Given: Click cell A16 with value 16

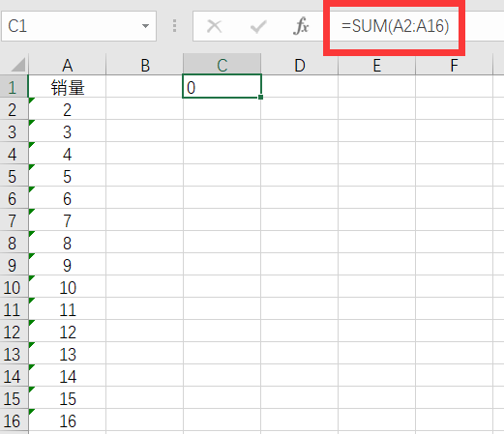Looking at the screenshot, I should pyautogui.click(x=67, y=420).
